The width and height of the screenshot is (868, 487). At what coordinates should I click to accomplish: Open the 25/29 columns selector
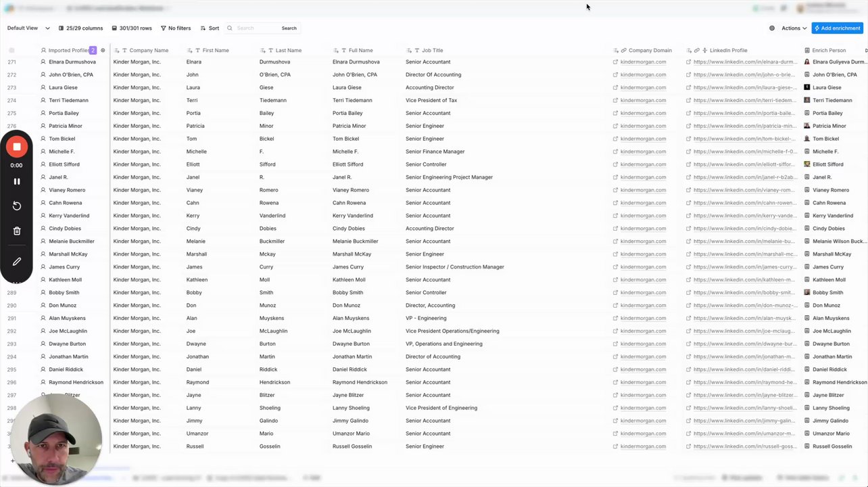[80, 28]
